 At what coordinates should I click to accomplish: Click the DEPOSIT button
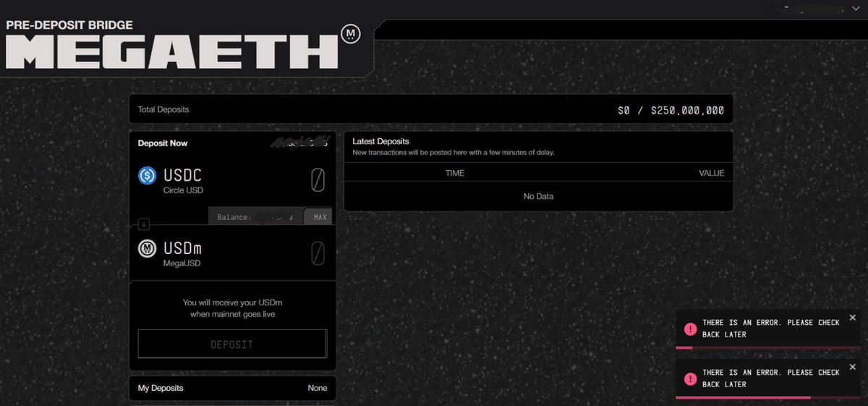point(232,344)
